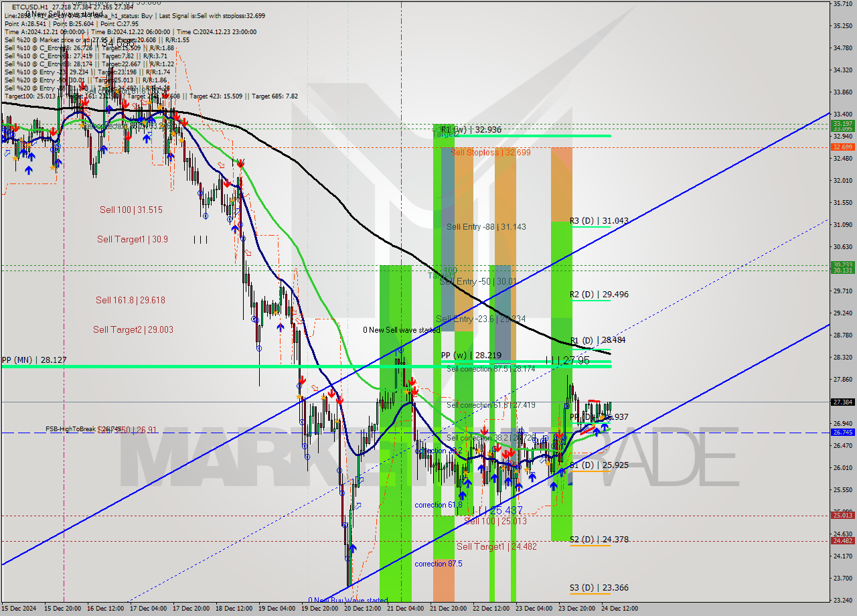This screenshot has height=616, width=857.
Task: Select the 'PP (MN) | 28.127' pivot label
Action: [33, 360]
